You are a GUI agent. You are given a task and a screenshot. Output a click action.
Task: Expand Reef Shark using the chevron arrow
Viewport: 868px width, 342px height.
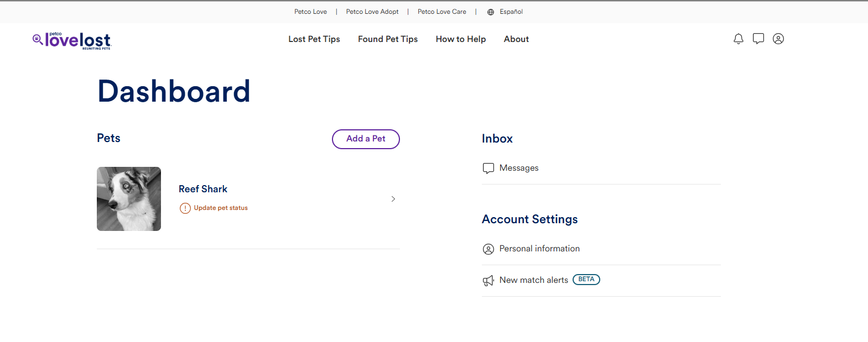(x=393, y=199)
